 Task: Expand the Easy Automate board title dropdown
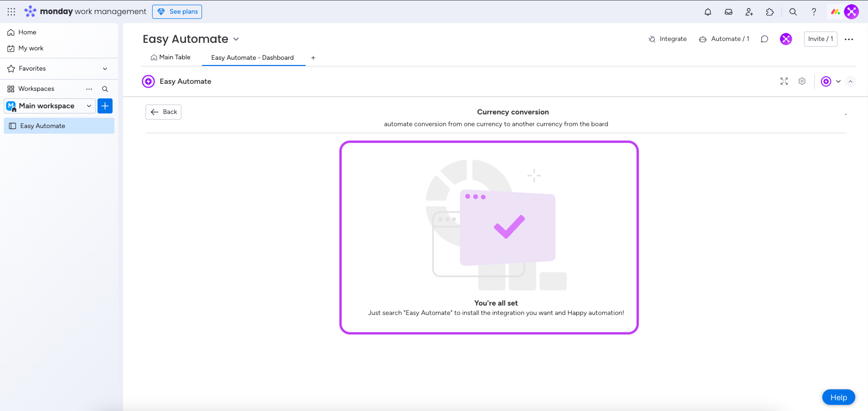tap(236, 39)
